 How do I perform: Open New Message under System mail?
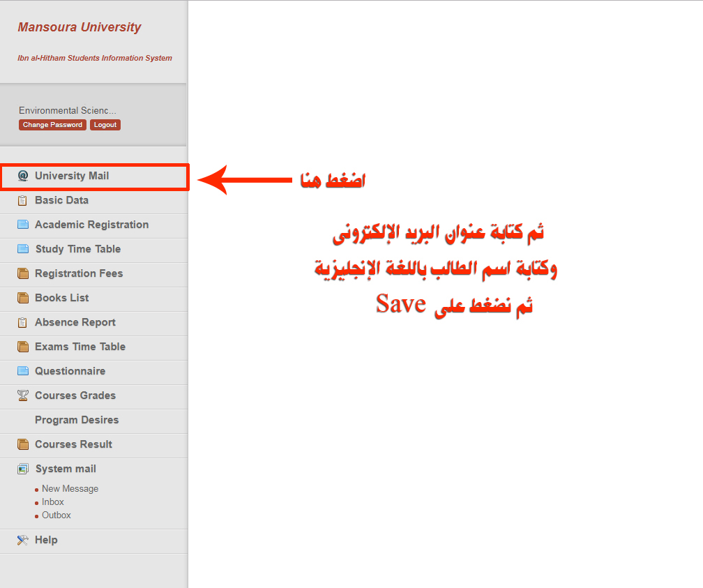pyautogui.click(x=70, y=489)
